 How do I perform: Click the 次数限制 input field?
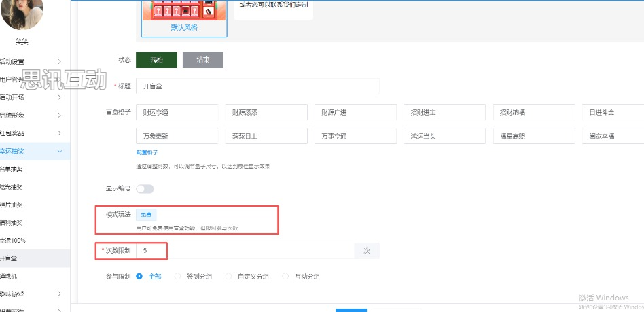point(245,251)
